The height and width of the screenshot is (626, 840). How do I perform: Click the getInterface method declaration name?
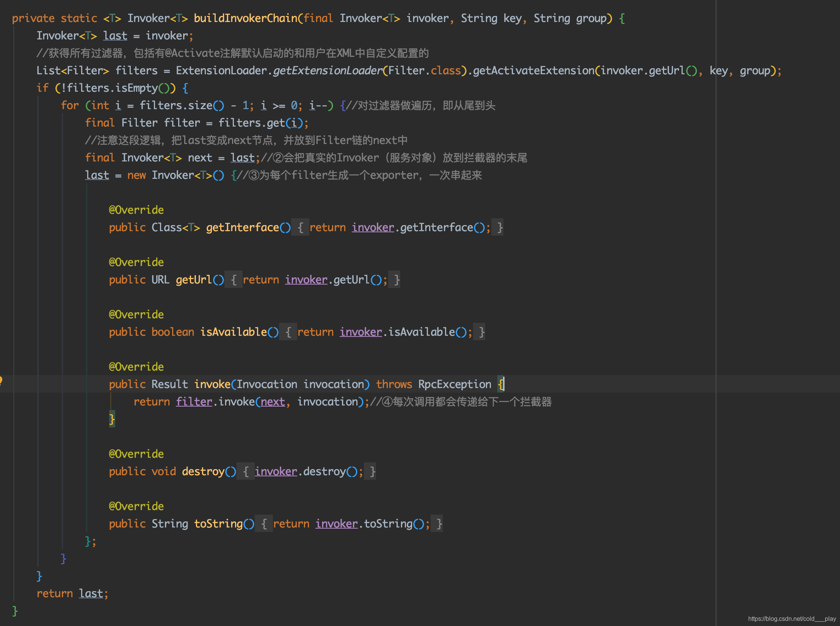click(243, 227)
